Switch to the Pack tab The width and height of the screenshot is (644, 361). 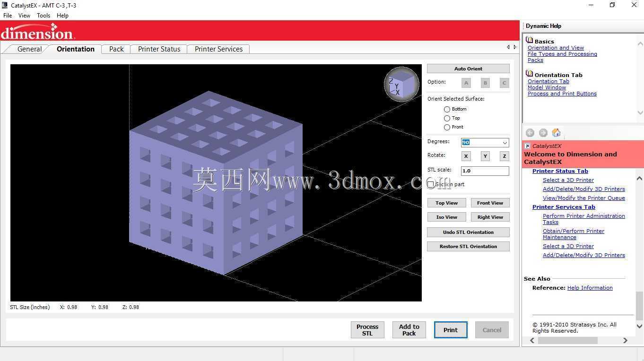coord(116,49)
